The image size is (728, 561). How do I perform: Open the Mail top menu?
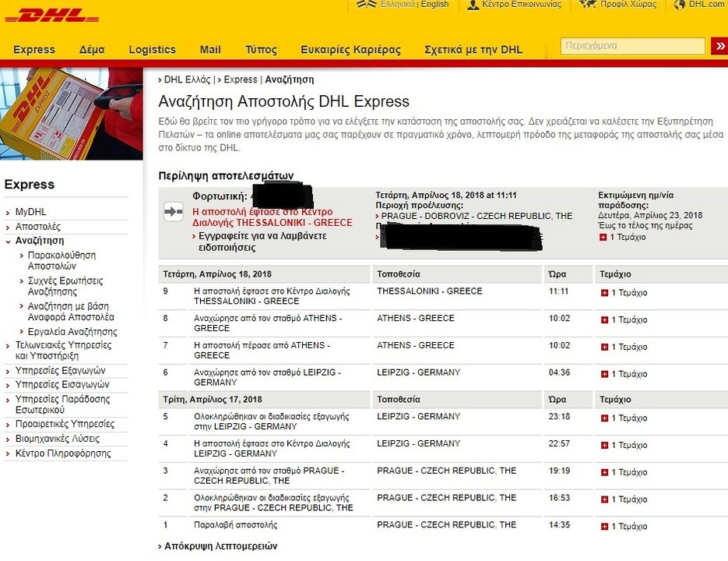click(210, 50)
